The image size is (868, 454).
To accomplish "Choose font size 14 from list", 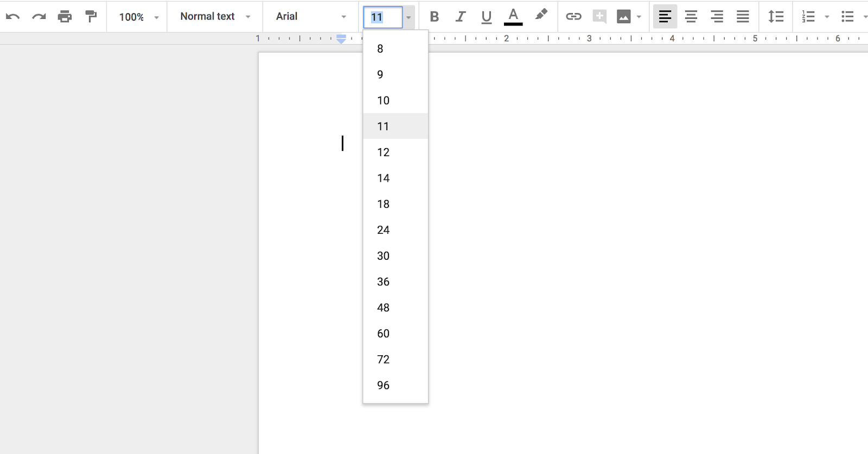I will pos(384,178).
